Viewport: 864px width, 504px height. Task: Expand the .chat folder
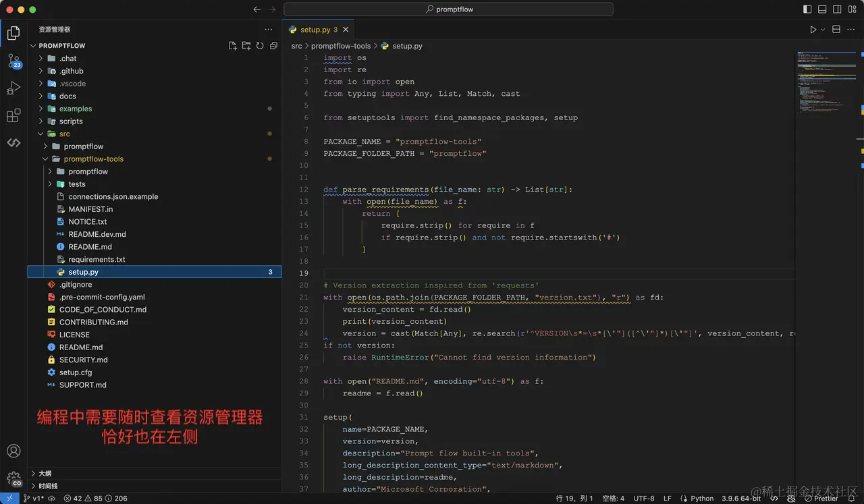pyautogui.click(x=41, y=59)
